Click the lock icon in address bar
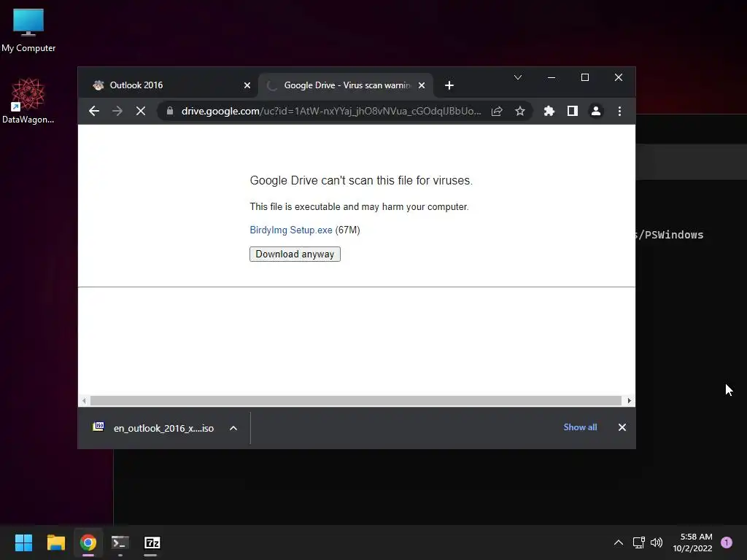Viewport: 747px width, 560px height. (x=170, y=111)
